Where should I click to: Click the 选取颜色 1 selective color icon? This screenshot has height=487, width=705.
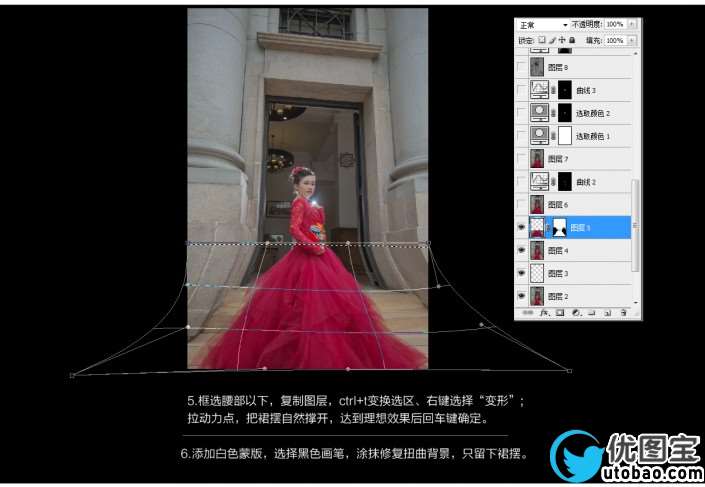[x=540, y=136]
